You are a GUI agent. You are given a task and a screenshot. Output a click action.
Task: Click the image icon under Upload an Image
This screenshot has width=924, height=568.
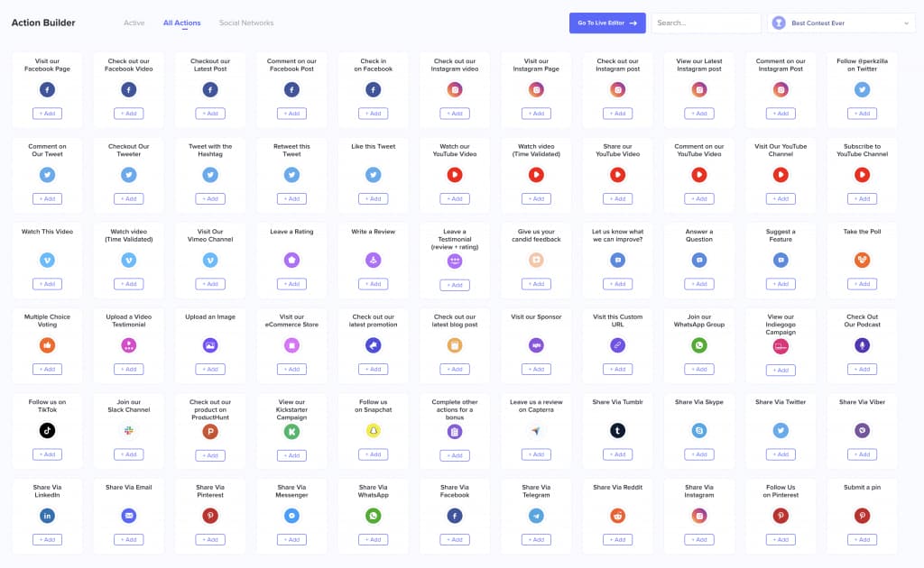210,345
